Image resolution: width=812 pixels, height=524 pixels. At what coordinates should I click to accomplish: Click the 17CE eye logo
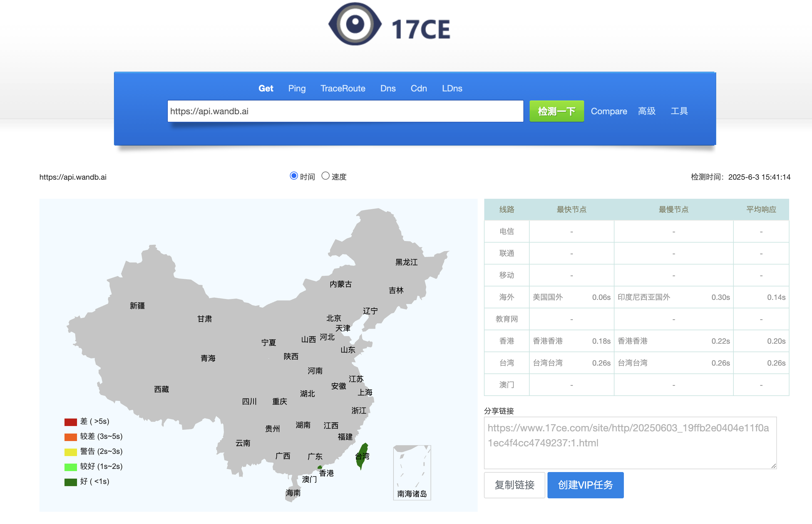tap(355, 24)
